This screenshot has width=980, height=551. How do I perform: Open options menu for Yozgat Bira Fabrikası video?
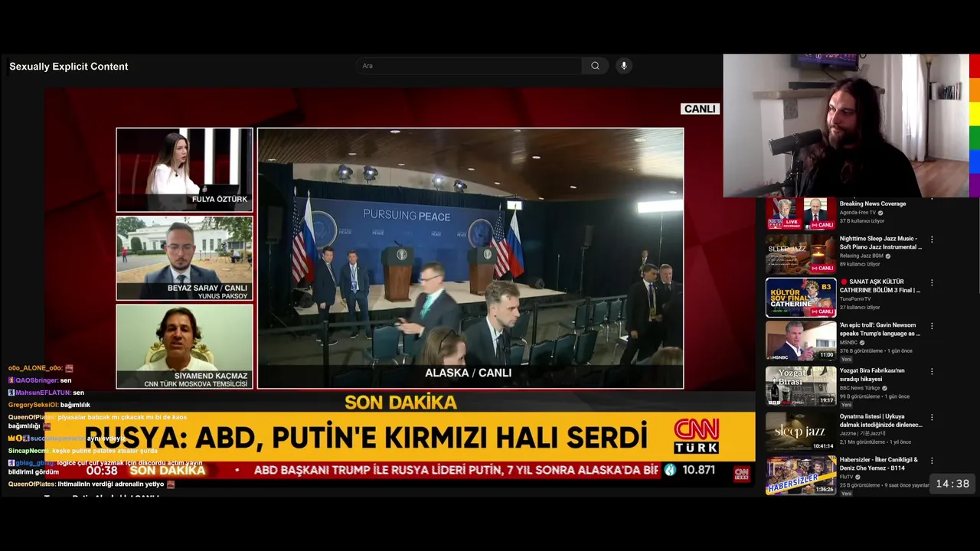click(932, 371)
